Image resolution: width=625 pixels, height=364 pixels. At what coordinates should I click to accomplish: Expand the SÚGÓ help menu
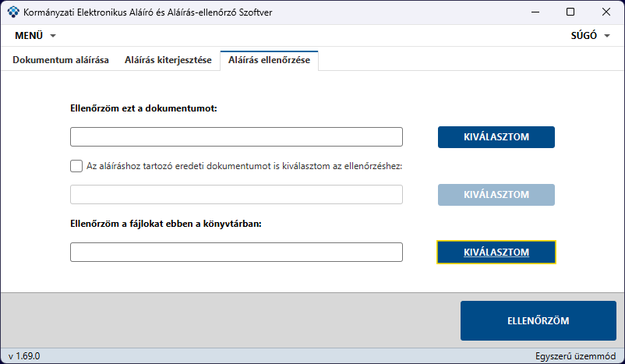[x=591, y=36]
